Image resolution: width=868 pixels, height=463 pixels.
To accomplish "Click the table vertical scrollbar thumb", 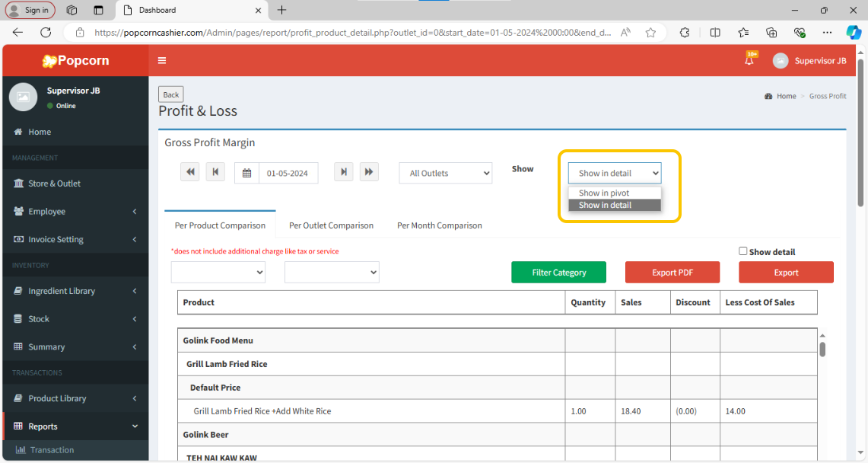I will [x=822, y=350].
